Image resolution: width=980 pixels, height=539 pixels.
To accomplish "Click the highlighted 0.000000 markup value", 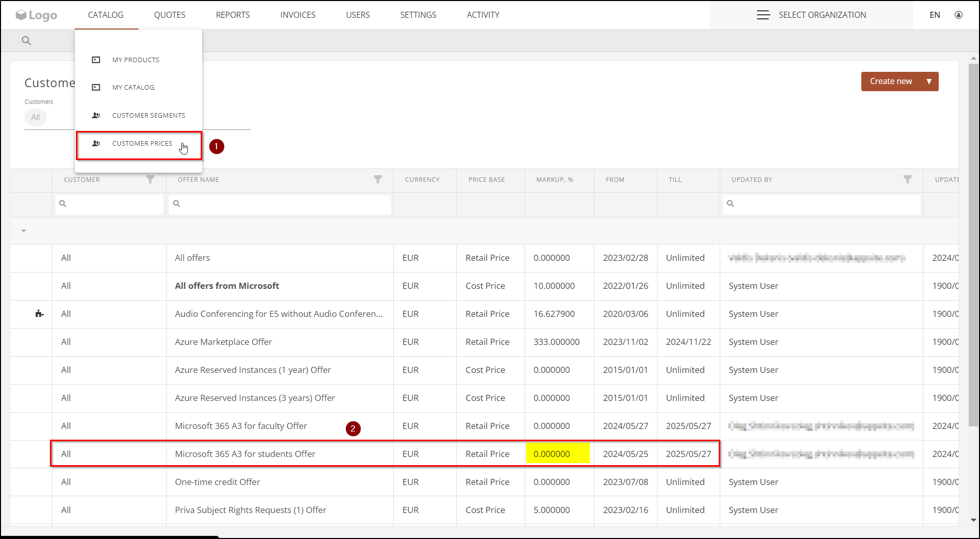I will [552, 454].
